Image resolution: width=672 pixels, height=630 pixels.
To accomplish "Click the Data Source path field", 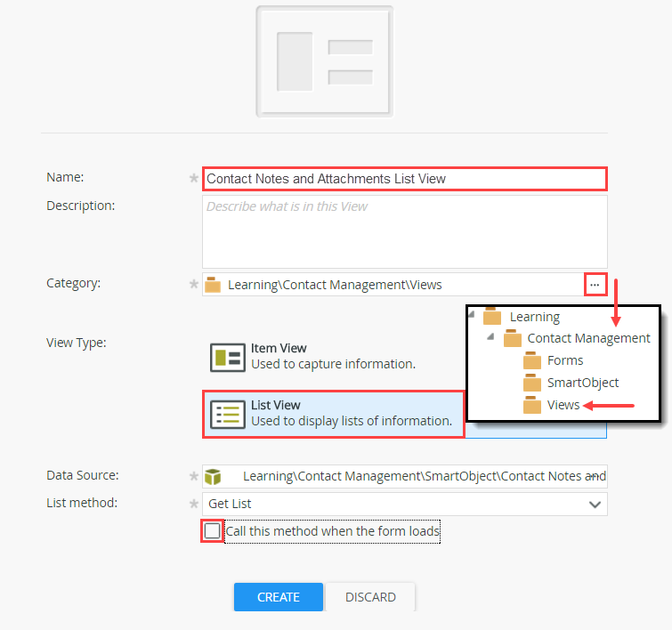I will [x=405, y=477].
